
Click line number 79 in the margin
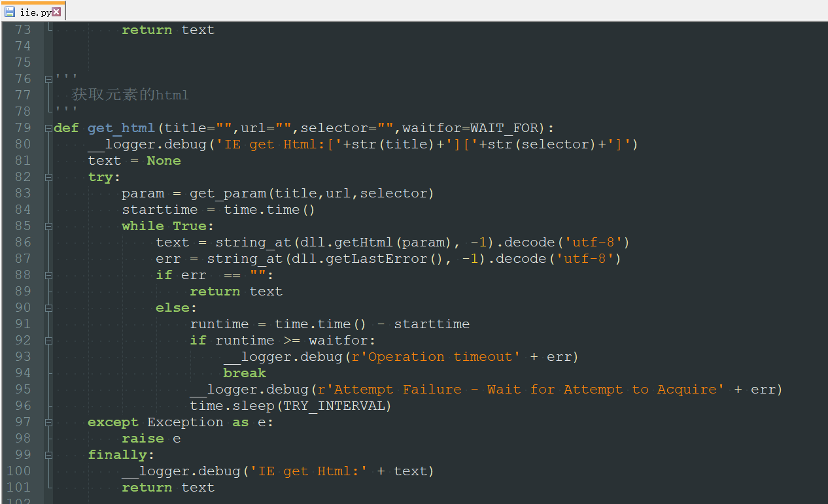point(22,127)
